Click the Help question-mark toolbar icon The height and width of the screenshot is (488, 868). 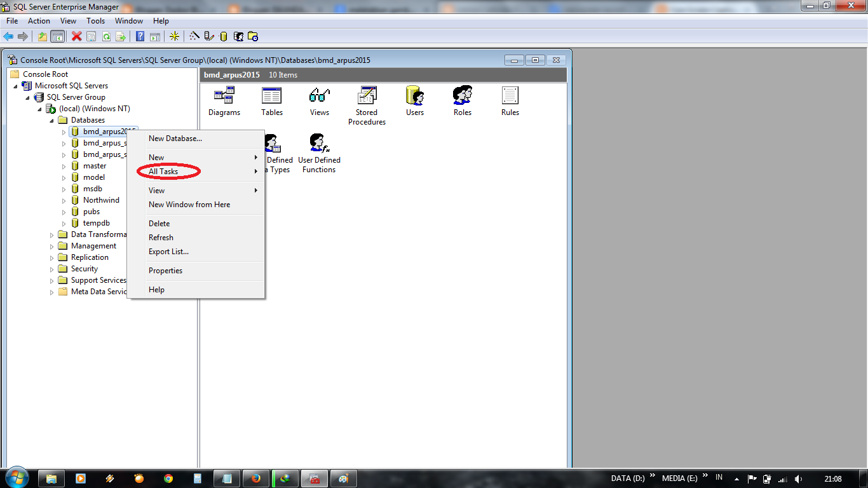pos(140,36)
